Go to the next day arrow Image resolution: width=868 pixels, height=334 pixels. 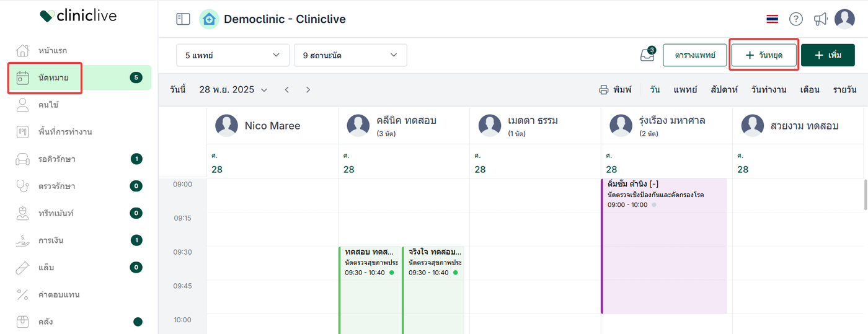click(308, 90)
